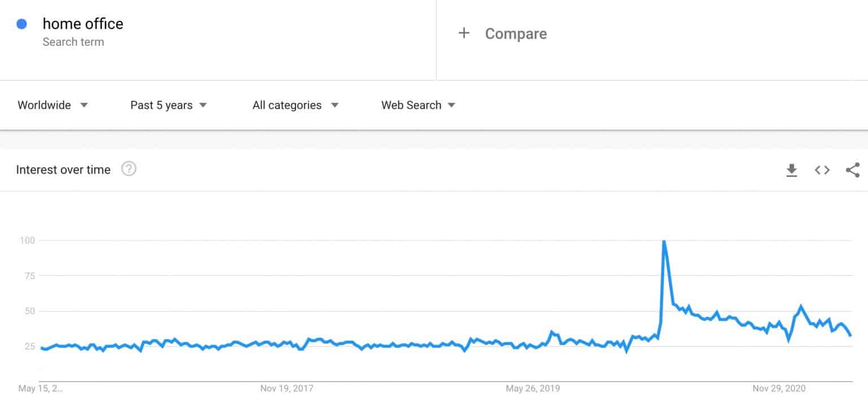868x401 pixels.
Task: Click the May 26, 2019 date label
Action: click(532, 389)
